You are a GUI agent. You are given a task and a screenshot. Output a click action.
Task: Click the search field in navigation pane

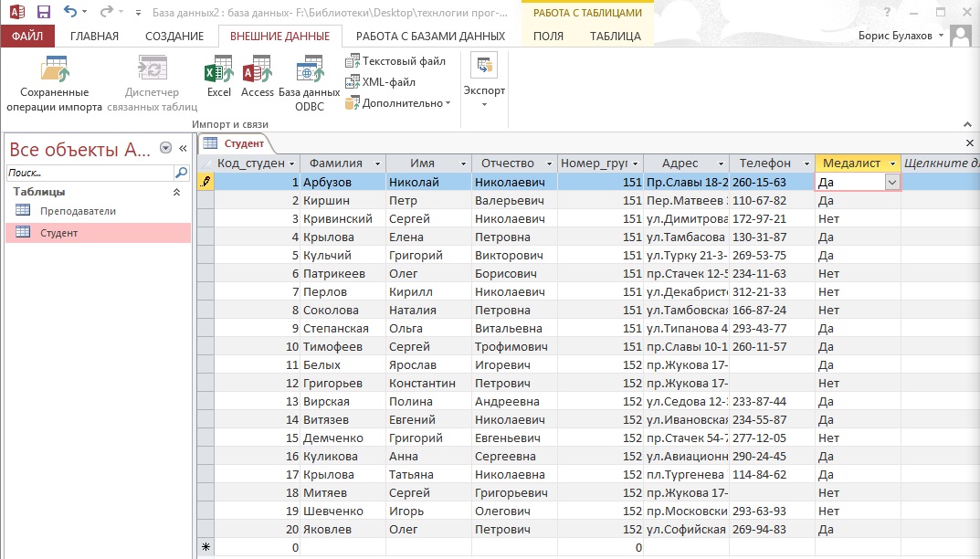(90, 172)
